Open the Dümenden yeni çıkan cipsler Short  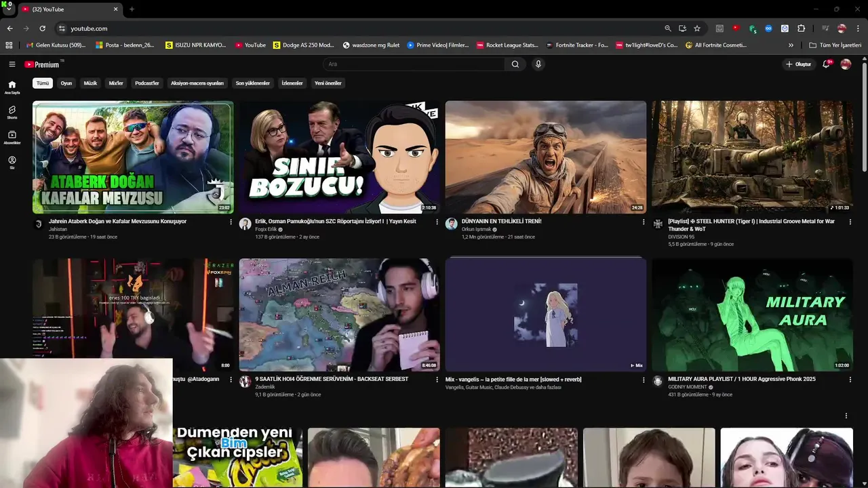[237, 457]
